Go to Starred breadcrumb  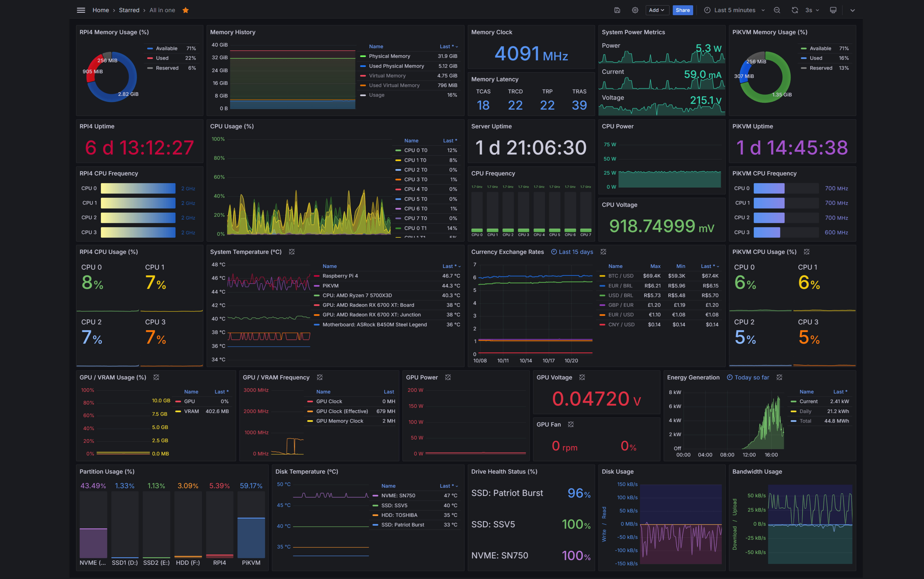click(x=129, y=10)
